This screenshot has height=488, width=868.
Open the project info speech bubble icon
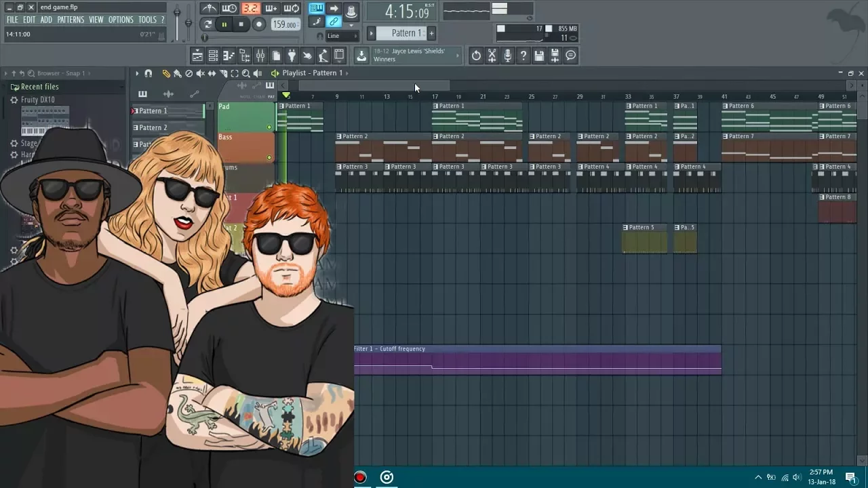pyautogui.click(x=571, y=56)
